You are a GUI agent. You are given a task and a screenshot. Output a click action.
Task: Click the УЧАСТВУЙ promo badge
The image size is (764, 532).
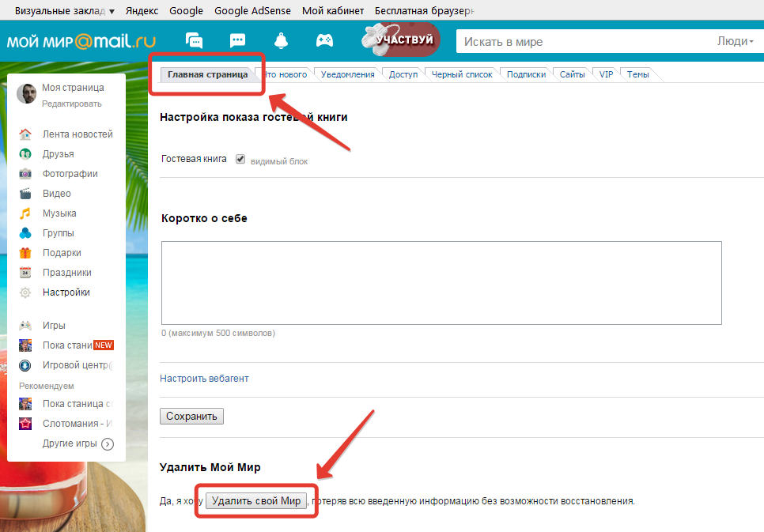[x=400, y=40]
